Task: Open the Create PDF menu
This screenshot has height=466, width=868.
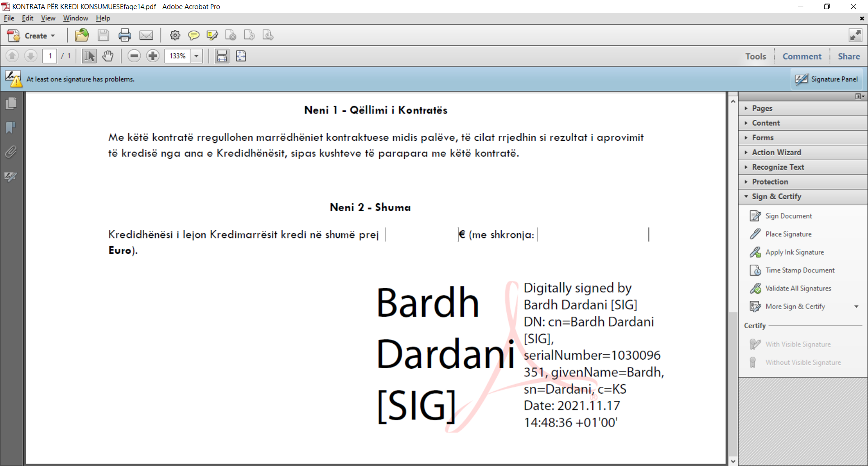Action: click(x=32, y=35)
